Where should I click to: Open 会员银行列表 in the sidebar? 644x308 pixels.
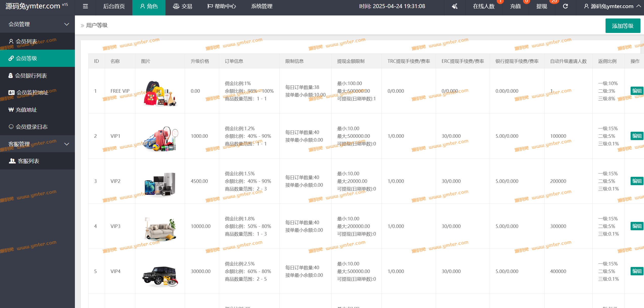coord(37,75)
